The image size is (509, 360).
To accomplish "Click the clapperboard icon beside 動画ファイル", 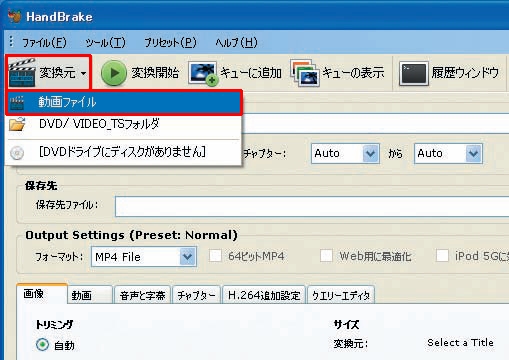I will click(17, 103).
